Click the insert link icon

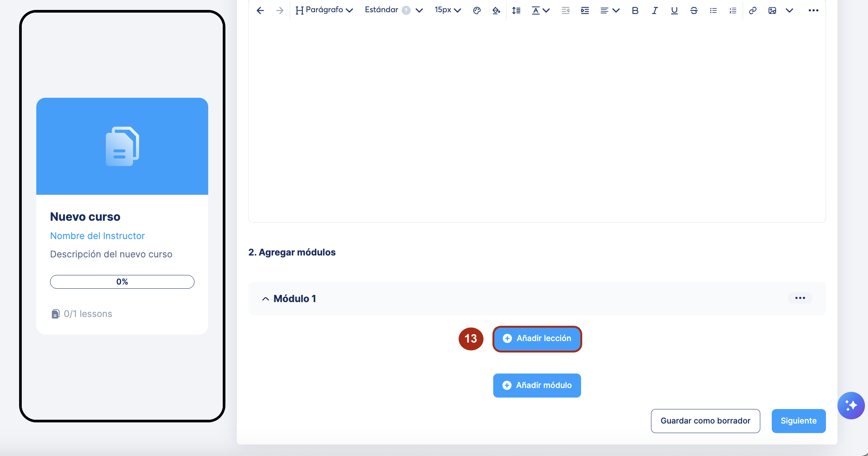point(753,10)
